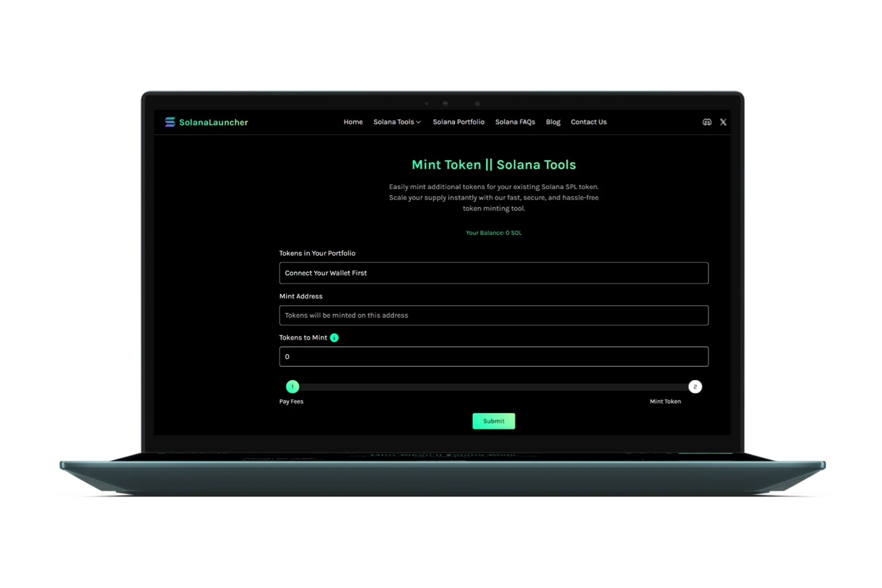Click the SolanaLauncher brand name
The height and width of the screenshot is (588, 882).
tap(214, 122)
